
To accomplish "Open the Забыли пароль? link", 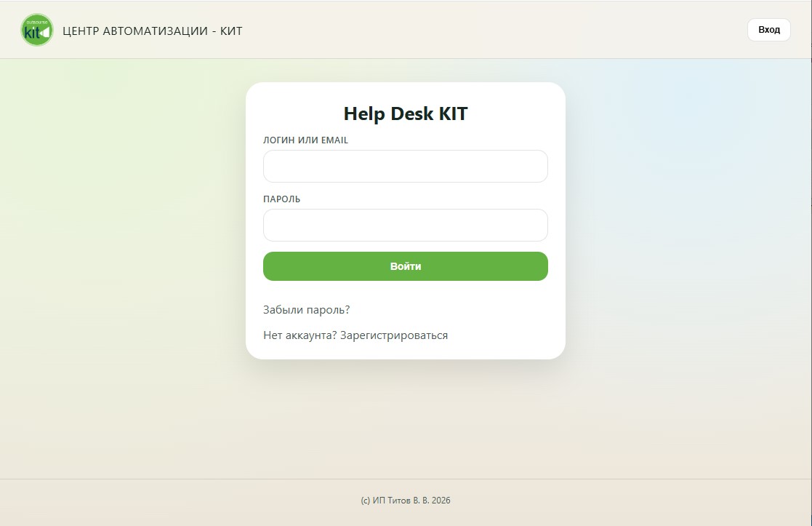I will click(306, 310).
